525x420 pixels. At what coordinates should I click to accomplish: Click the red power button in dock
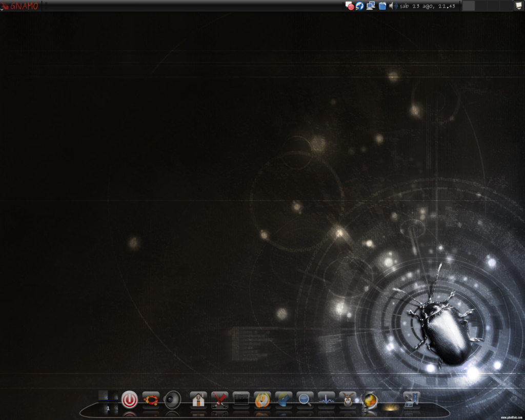pyautogui.click(x=129, y=399)
